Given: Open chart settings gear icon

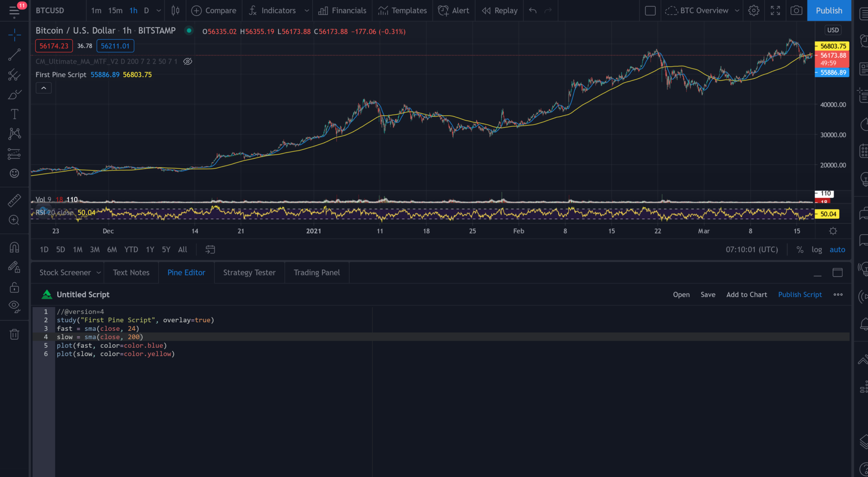Looking at the screenshot, I should click(753, 11).
